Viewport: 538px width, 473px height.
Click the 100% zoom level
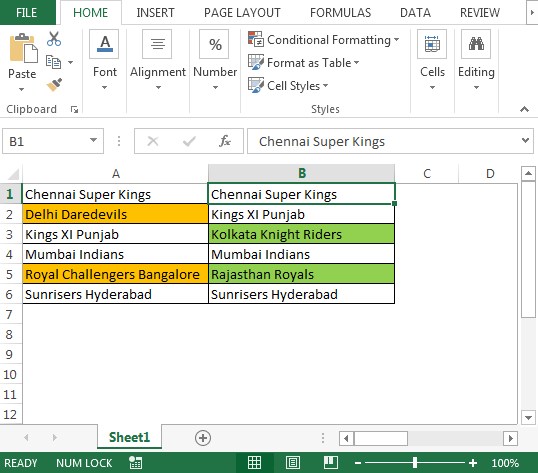[x=505, y=463]
